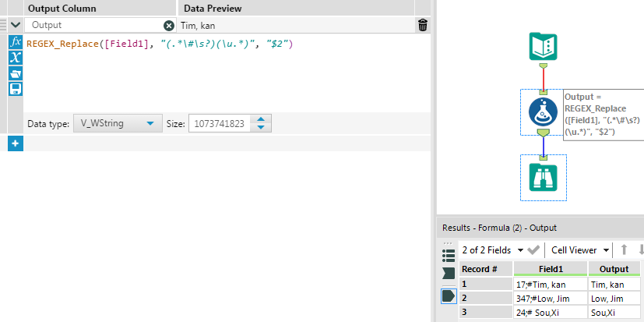Select the input anchor icon in results
Viewport: 644px width, 322px height.
(x=448, y=274)
